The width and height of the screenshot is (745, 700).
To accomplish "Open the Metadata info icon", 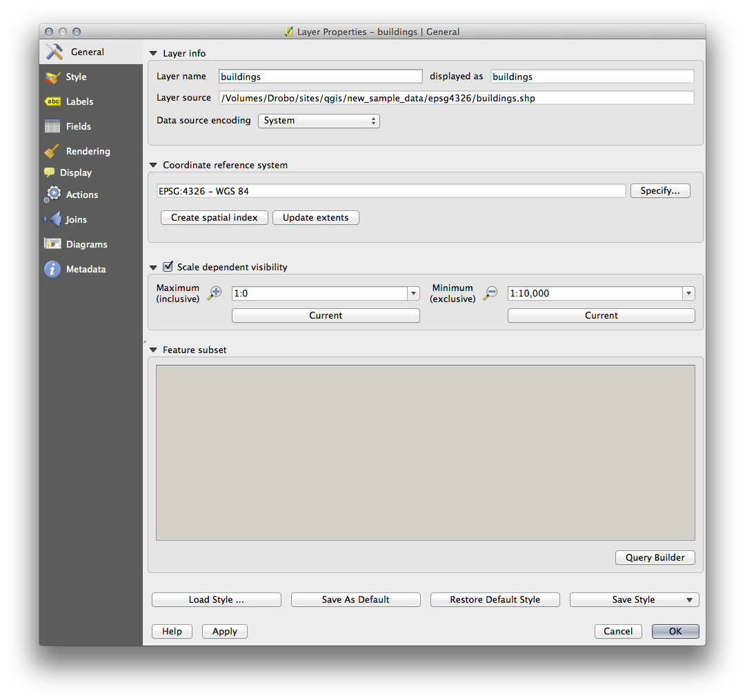I will pos(53,269).
